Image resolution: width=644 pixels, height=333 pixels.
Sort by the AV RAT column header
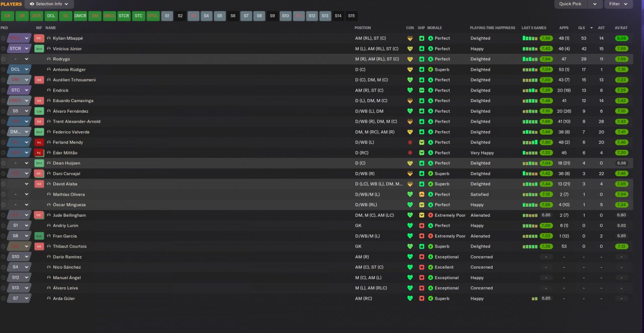click(621, 28)
